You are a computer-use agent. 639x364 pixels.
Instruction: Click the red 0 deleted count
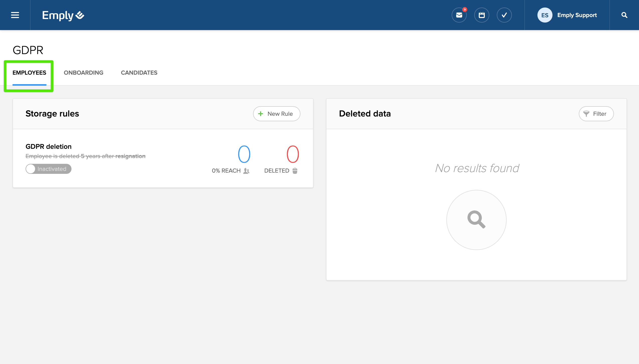(x=293, y=154)
